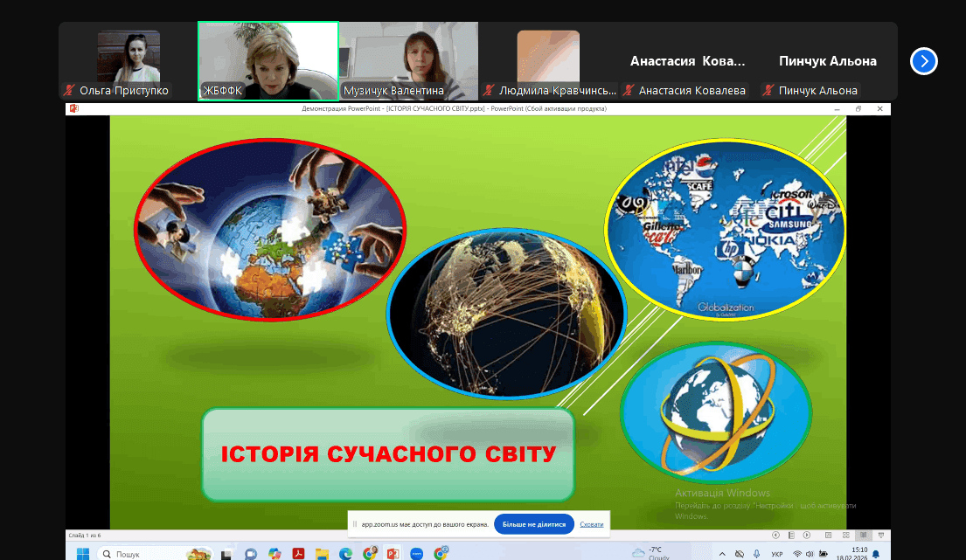This screenshot has width=966, height=560.
Task: Click Globalization brands map image
Action: (x=725, y=230)
